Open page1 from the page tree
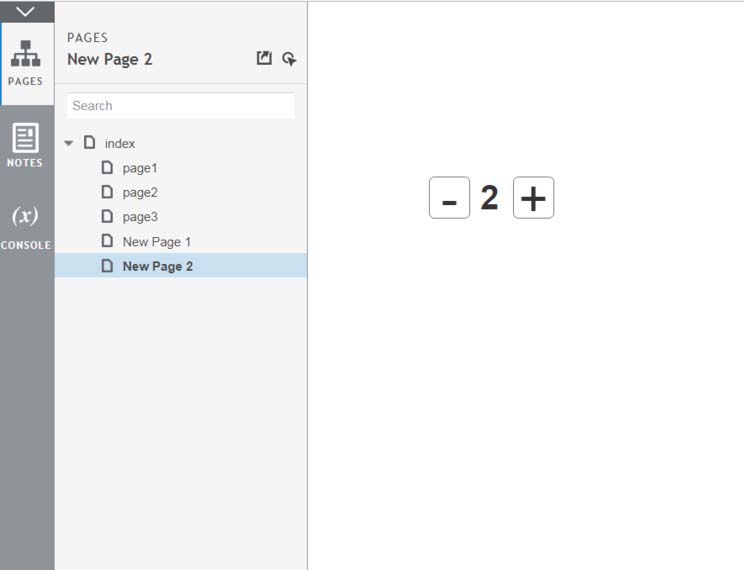Image resolution: width=744 pixels, height=570 pixels. 140,168
